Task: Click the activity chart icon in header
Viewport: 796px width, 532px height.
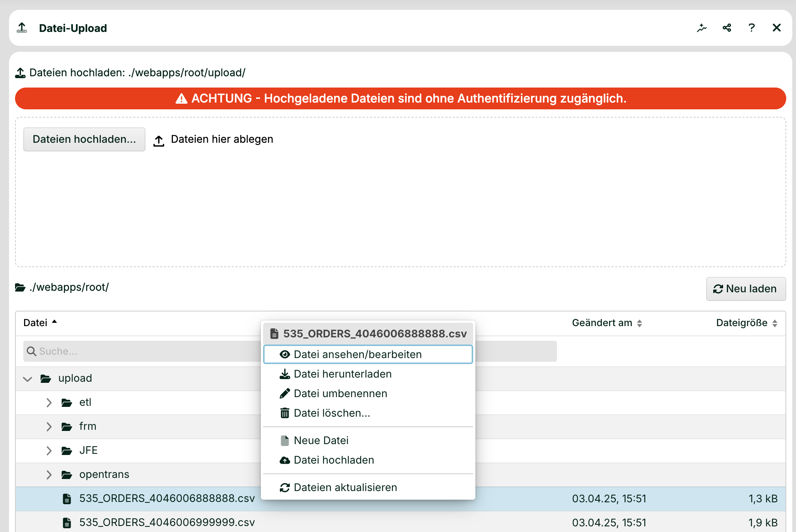Action: (702, 28)
